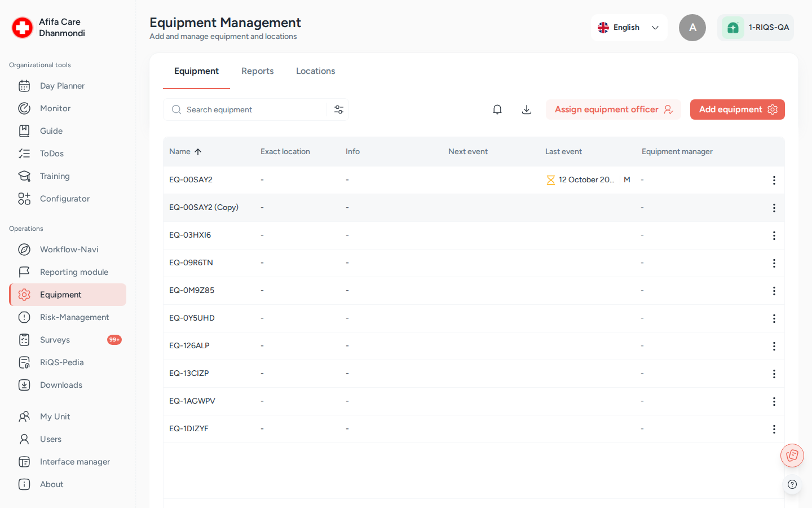Open Interface manager icon
The height and width of the screenshot is (508, 812).
click(x=24, y=462)
